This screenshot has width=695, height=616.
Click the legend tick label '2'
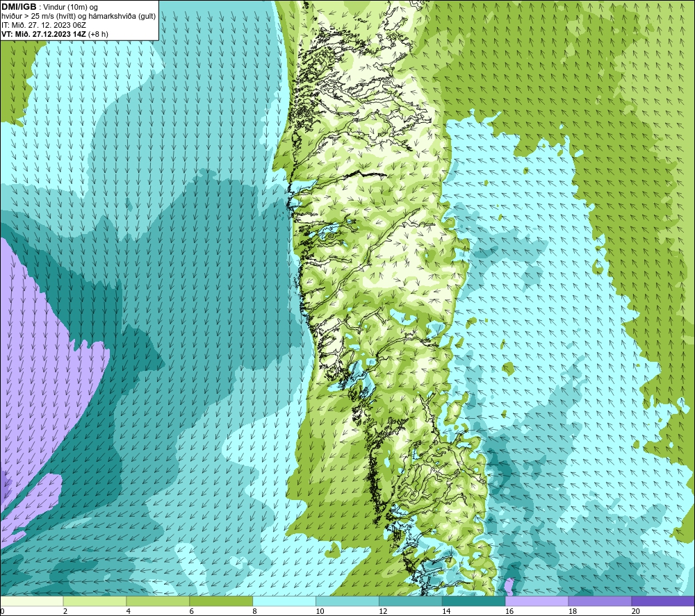(65, 612)
